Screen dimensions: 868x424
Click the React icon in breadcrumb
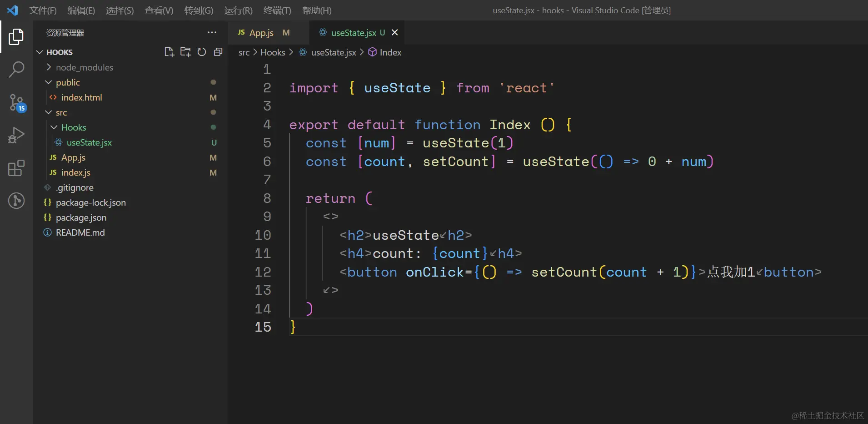point(303,52)
